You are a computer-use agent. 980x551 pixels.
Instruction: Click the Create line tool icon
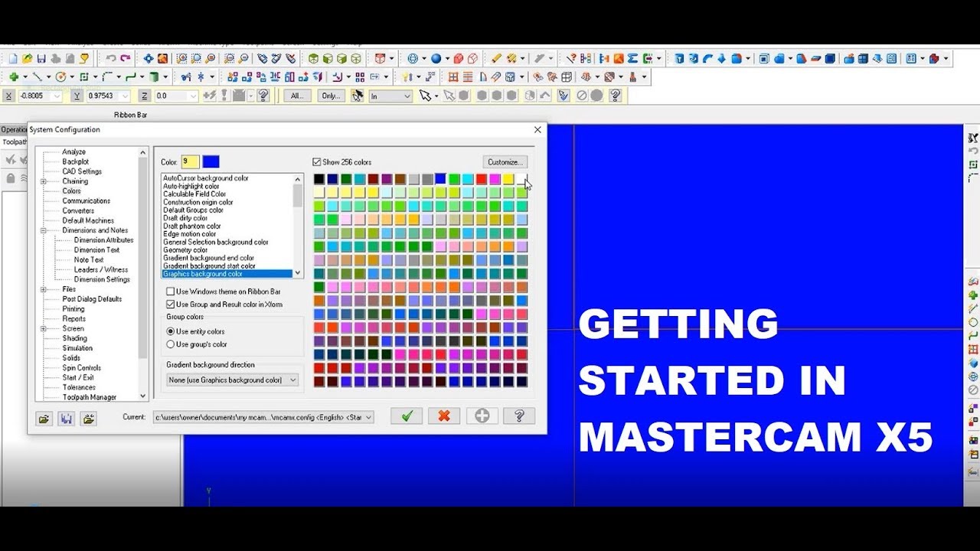pyautogui.click(x=37, y=77)
